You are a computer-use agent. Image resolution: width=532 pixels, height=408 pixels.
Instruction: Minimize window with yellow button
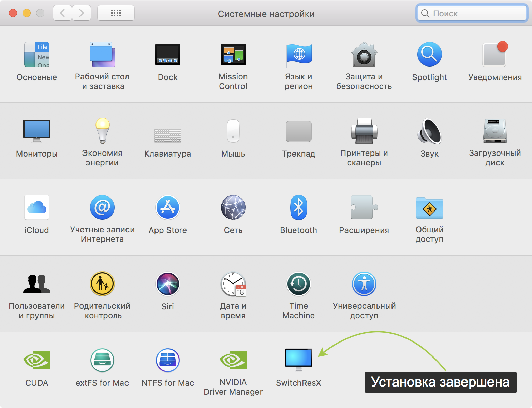(27, 13)
